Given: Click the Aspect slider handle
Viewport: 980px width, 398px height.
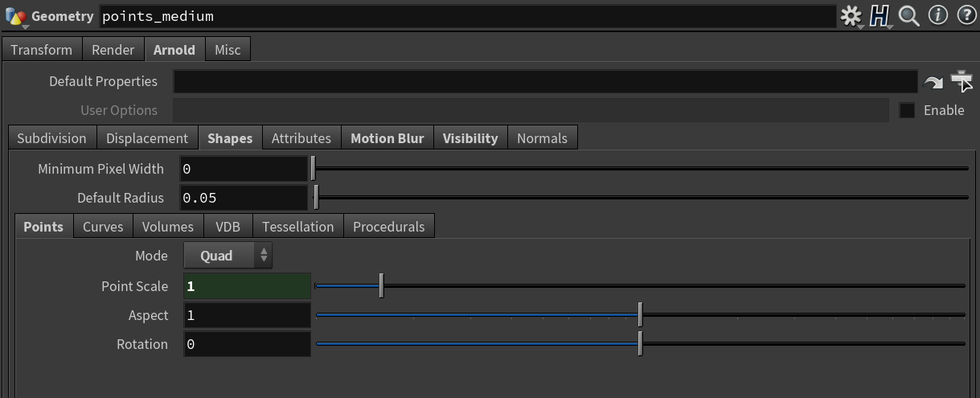Looking at the screenshot, I should [640, 314].
